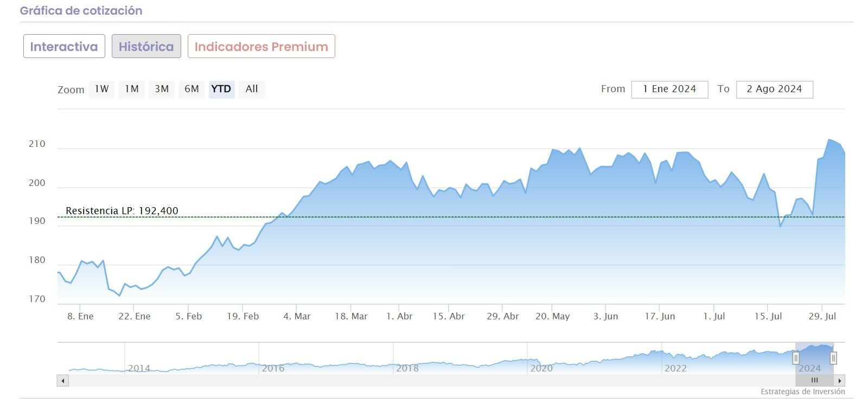Image resolution: width=868 pixels, height=417 pixels.
Task: Click the From date field
Action: point(669,89)
